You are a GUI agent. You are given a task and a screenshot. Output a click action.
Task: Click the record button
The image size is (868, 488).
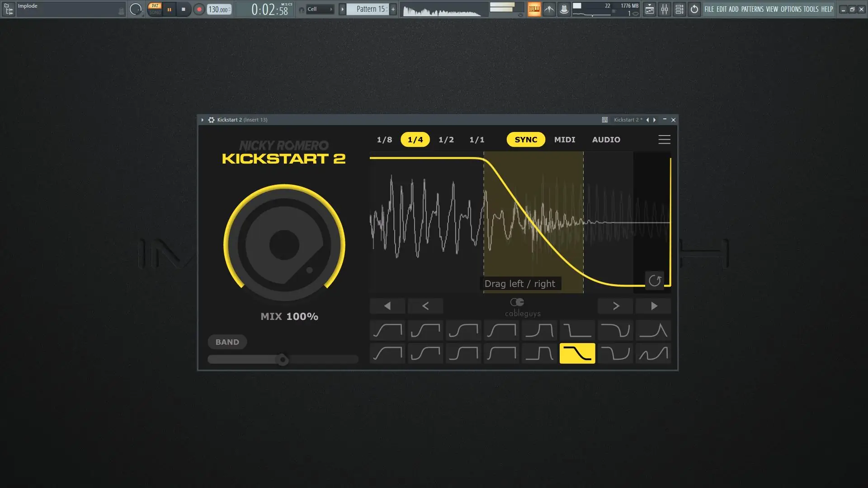point(199,9)
